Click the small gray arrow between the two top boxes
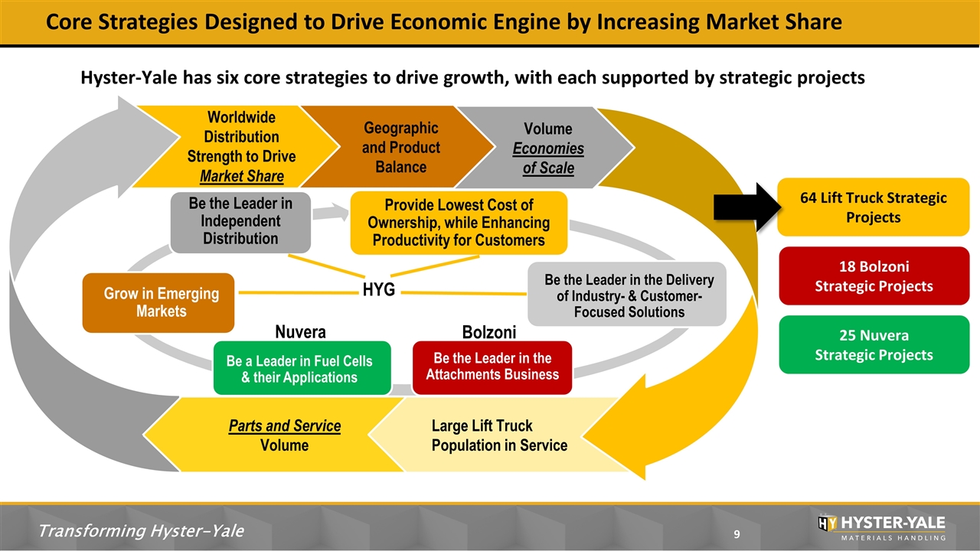This screenshot has width=980, height=551. pyautogui.click(x=331, y=211)
